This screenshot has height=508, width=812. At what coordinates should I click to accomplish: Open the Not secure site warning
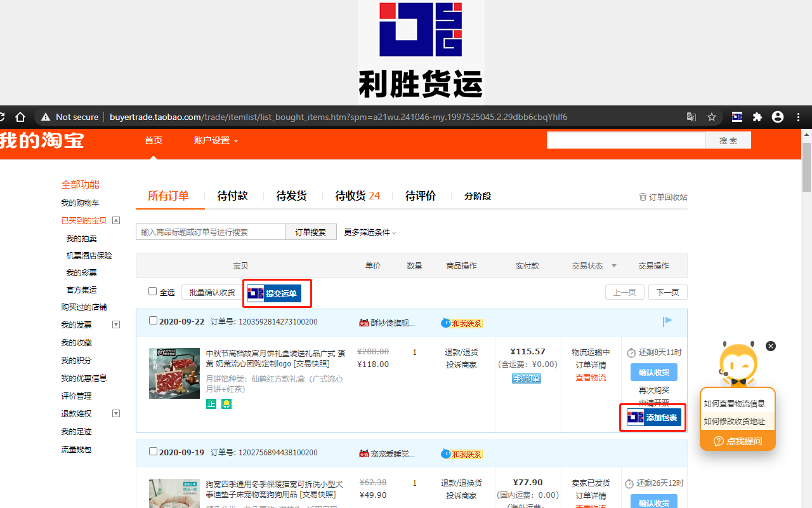pos(70,117)
